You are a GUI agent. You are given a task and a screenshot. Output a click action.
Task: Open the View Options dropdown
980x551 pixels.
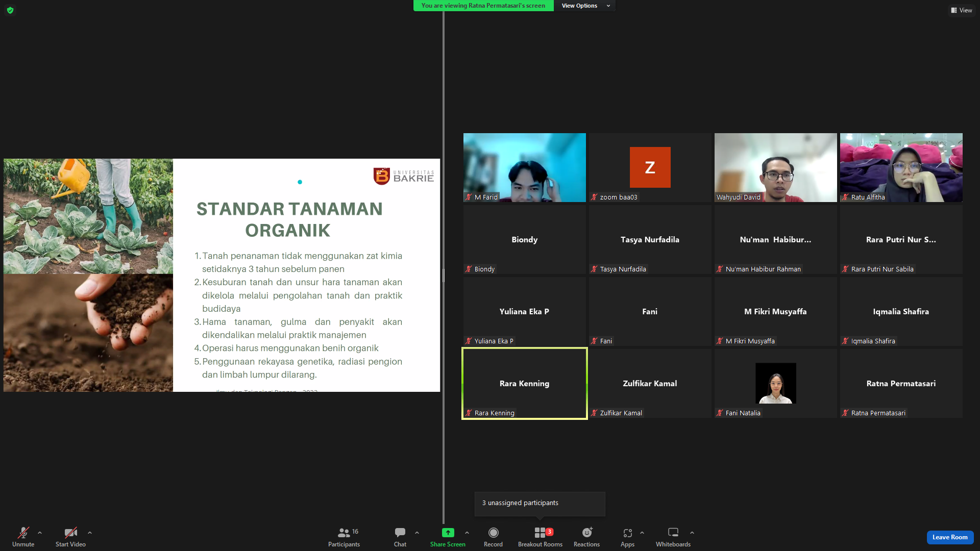tap(584, 6)
